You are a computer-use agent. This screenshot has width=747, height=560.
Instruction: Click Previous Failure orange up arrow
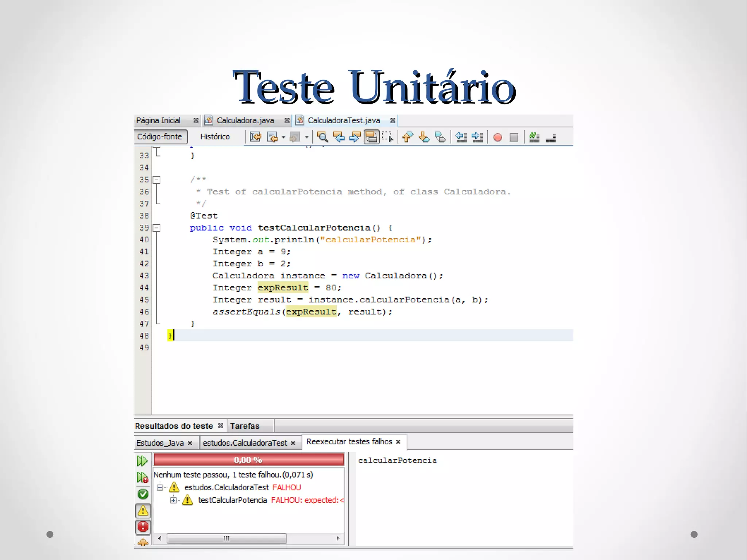click(143, 542)
